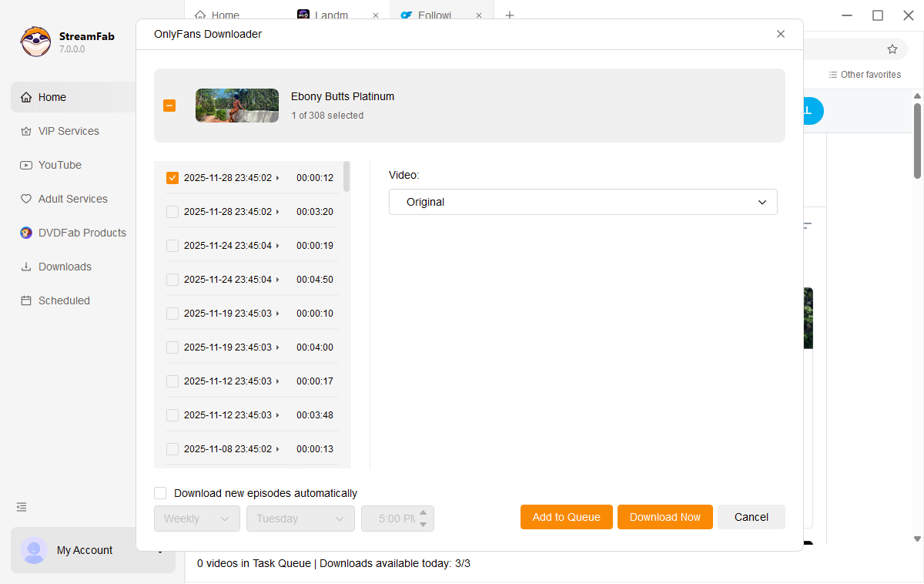Go to YouTube section in sidebar
Image resolution: width=924 pixels, height=584 pixels.
point(59,165)
